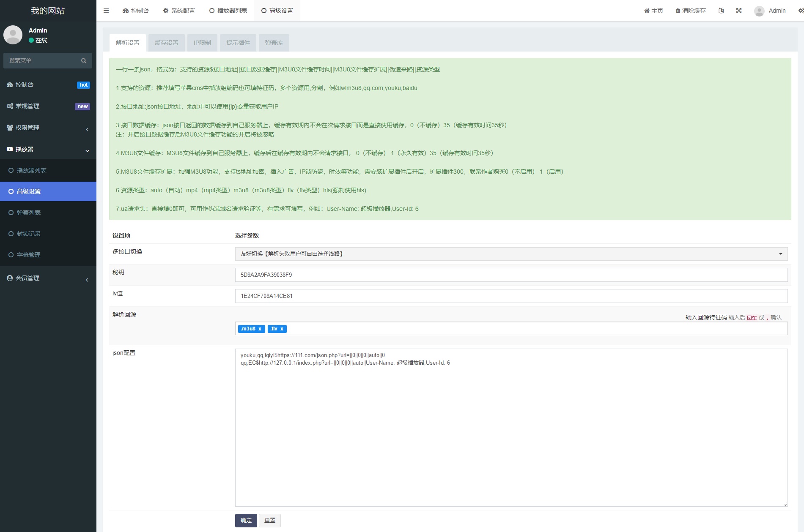Expand the 会员管理 sidebar menu
The height and width of the screenshot is (532, 804).
tap(48, 278)
